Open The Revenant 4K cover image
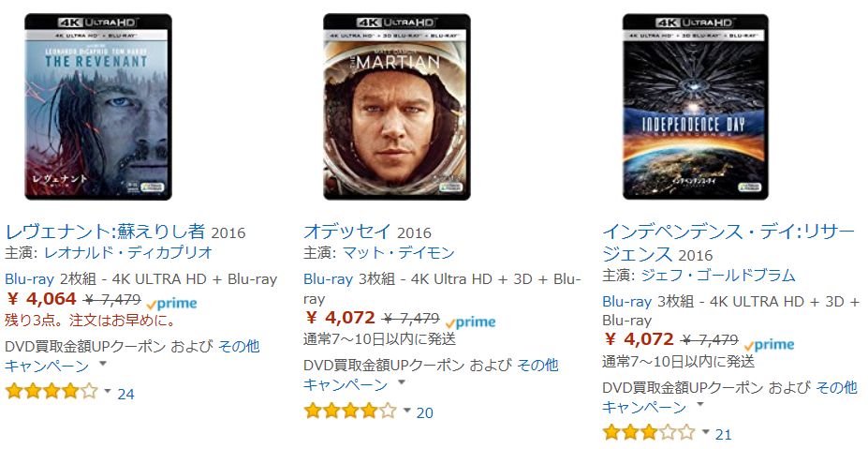Viewport: 868px width, 449px height. click(x=98, y=107)
